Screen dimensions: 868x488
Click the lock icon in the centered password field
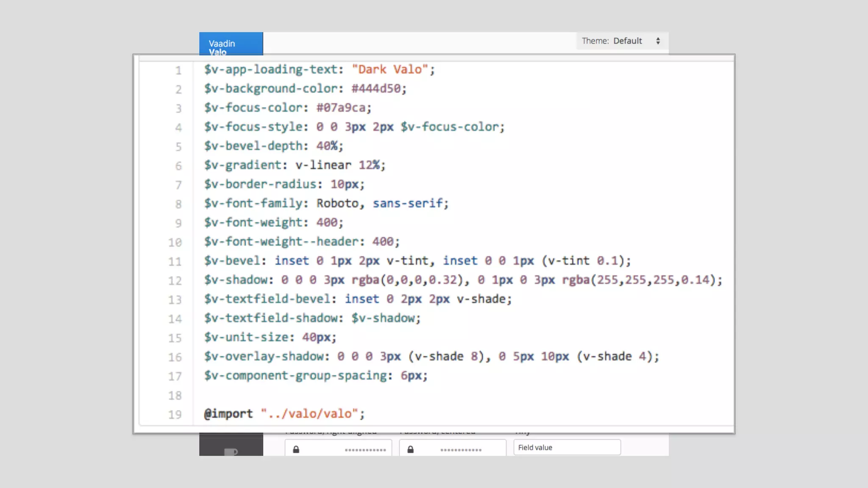tap(410, 449)
